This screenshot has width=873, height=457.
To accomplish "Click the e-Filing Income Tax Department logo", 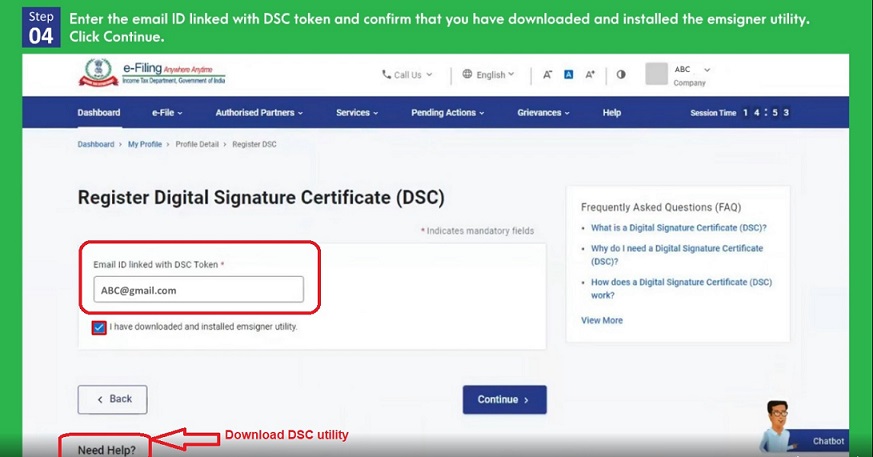I will [x=150, y=74].
